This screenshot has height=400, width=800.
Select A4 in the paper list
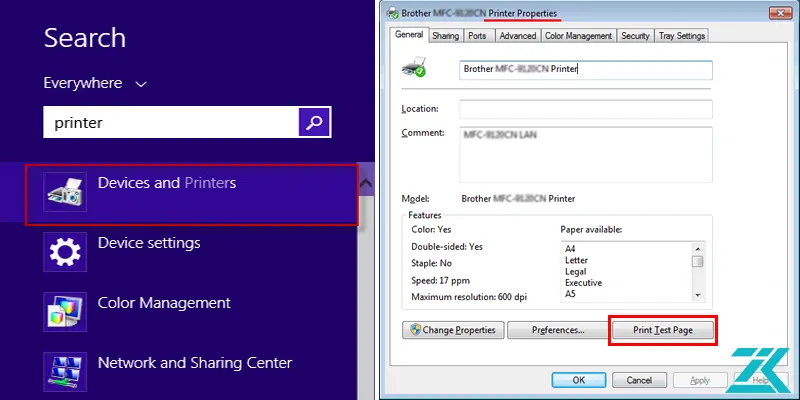pyautogui.click(x=570, y=249)
